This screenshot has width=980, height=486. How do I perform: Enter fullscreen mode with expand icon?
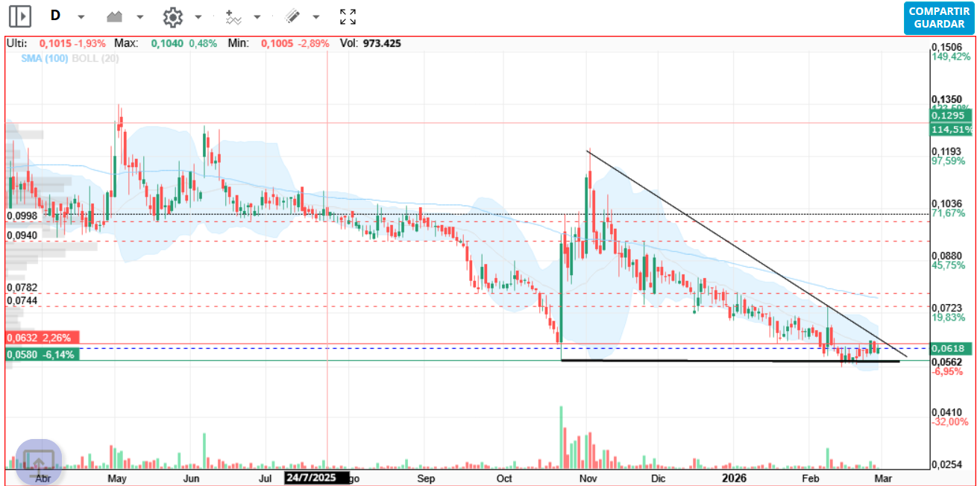pyautogui.click(x=348, y=16)
